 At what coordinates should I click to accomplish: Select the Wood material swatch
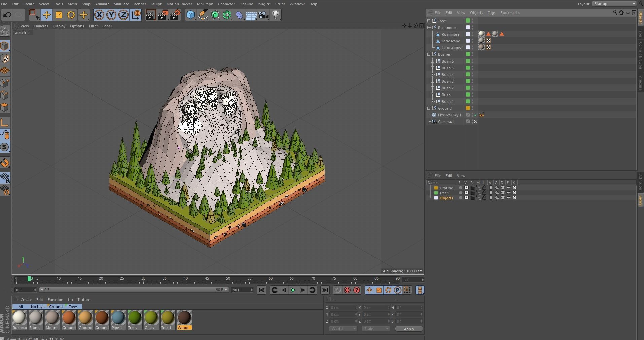(x=184, y=320)
